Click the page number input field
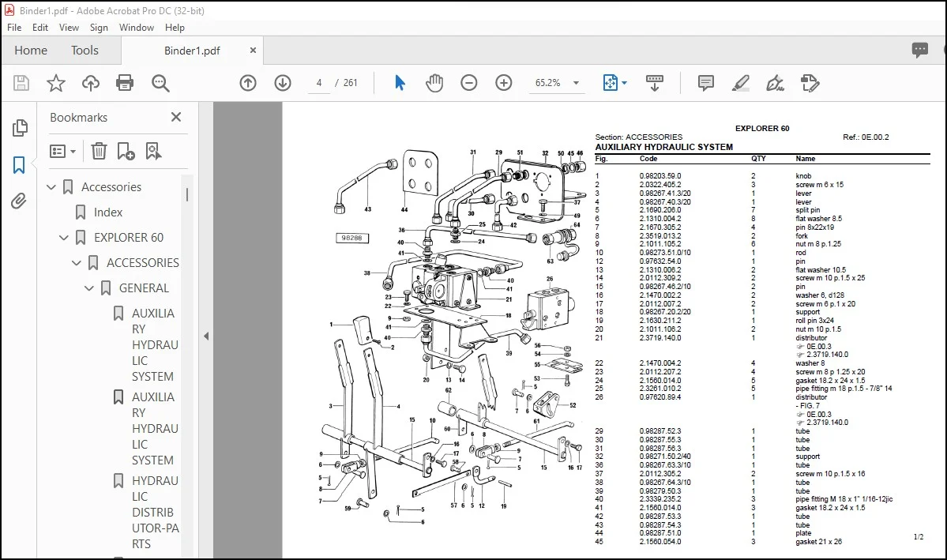 pyautogui.click(x=319, y=83)
